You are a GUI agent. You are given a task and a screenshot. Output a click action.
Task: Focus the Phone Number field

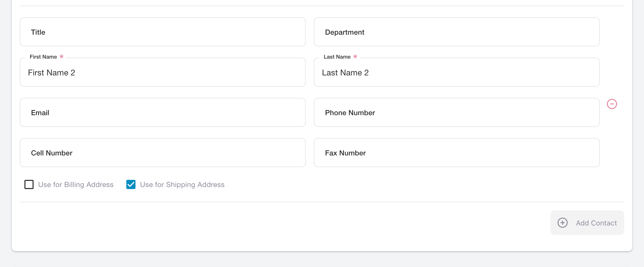pyautogui.click(x=457, y=113)
